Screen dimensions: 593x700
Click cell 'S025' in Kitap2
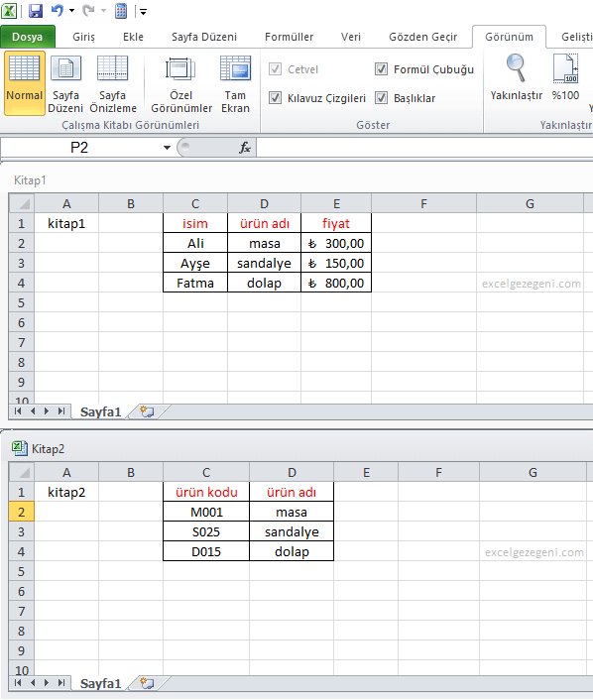point(206,531)
